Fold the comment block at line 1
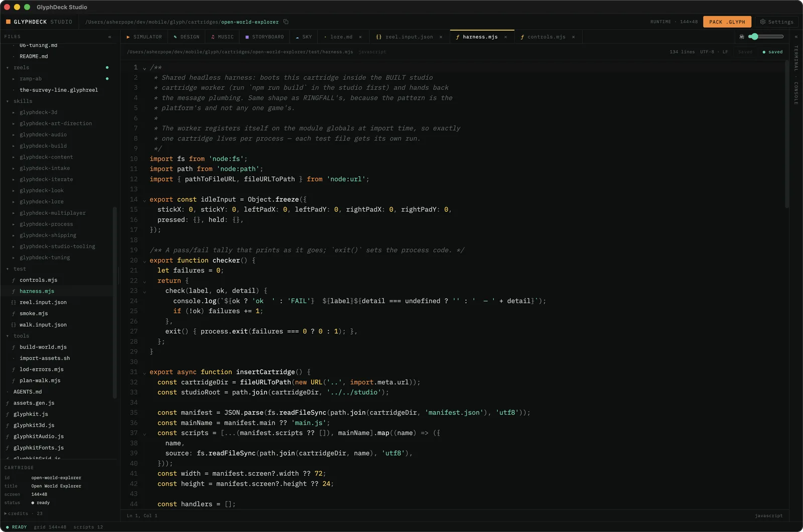Screen dimensions: 803x532 tap(145, 68)
